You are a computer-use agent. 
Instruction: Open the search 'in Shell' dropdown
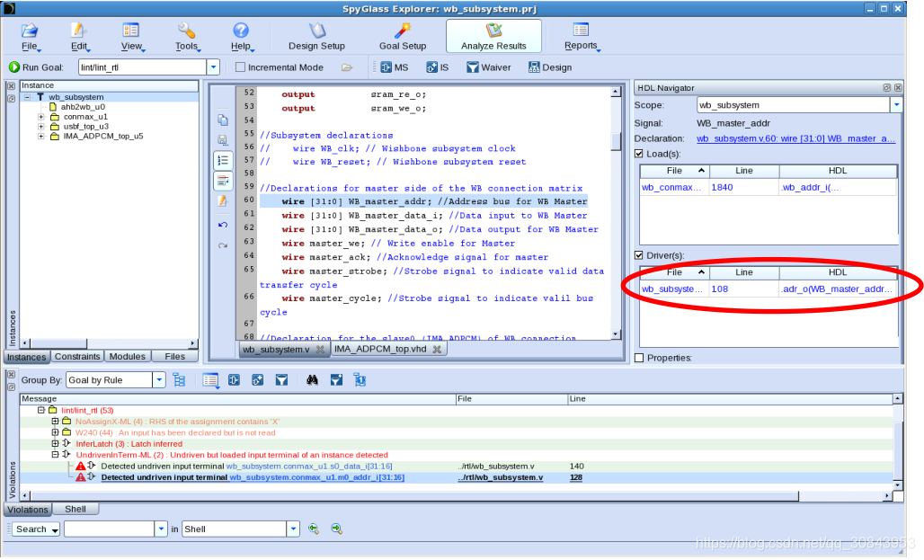(x=293, y=529)
